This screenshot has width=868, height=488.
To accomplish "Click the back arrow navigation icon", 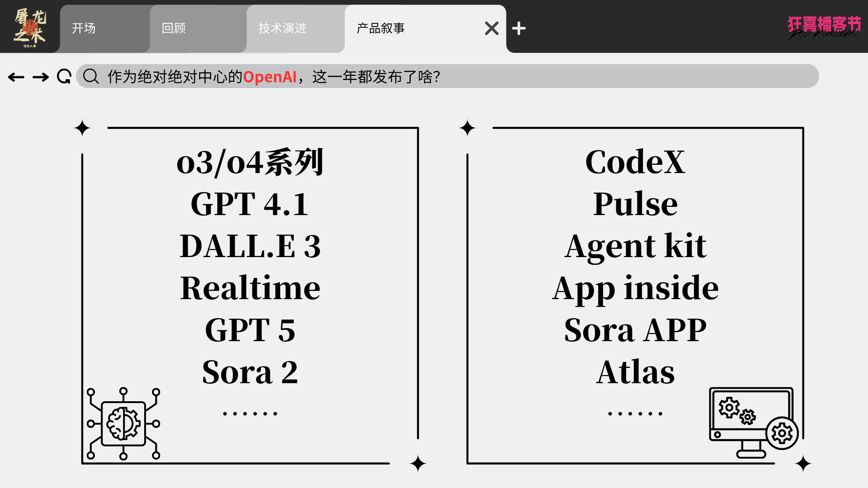I will (x=16, y=77).
